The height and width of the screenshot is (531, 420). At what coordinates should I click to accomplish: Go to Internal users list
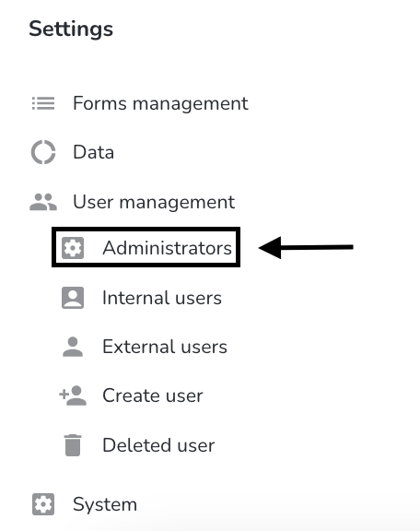pos(162,298)
